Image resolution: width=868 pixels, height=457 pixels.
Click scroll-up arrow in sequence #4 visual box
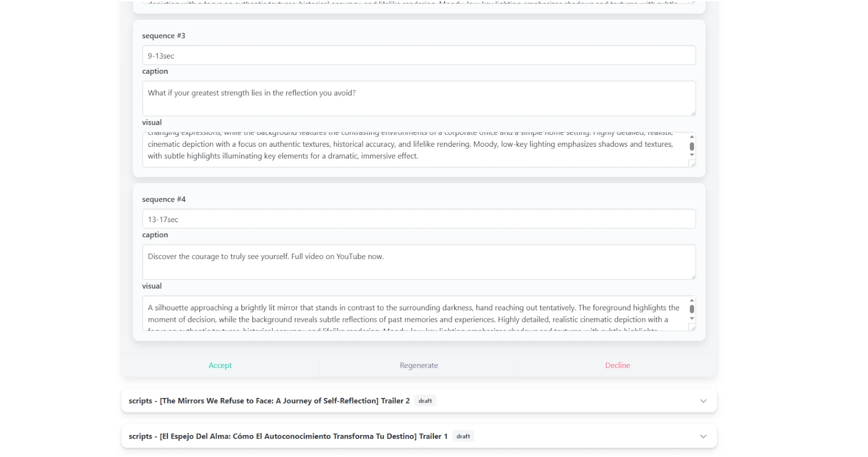pos(692,300)
